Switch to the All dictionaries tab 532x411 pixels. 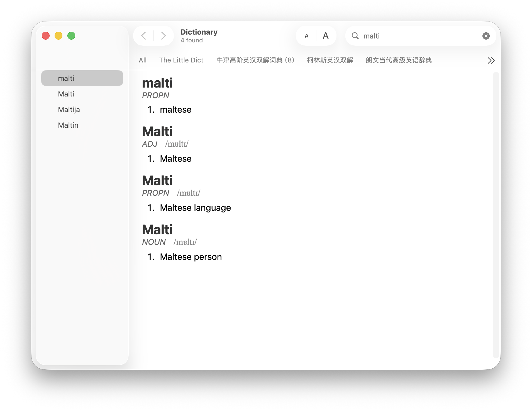(143, 60)
